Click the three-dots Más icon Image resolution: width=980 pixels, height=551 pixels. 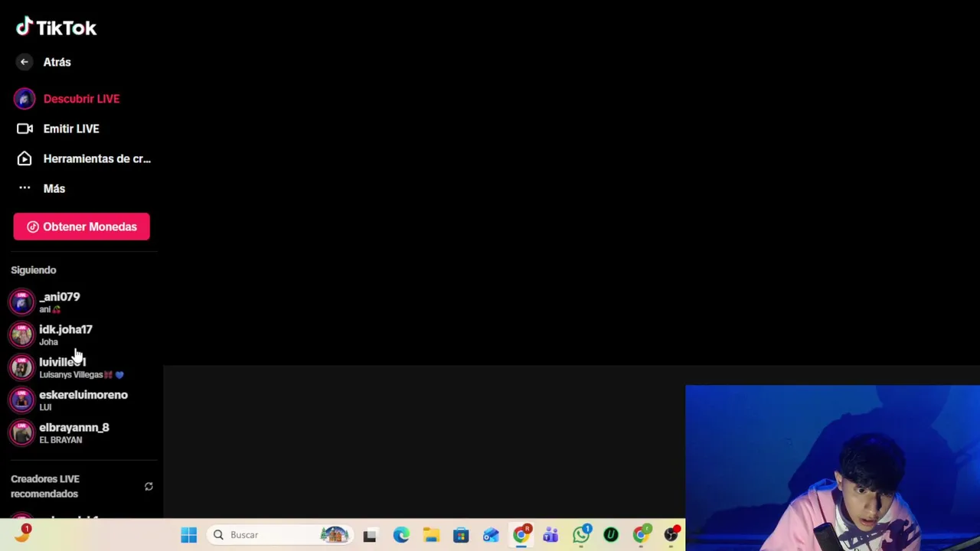(24, 187)
